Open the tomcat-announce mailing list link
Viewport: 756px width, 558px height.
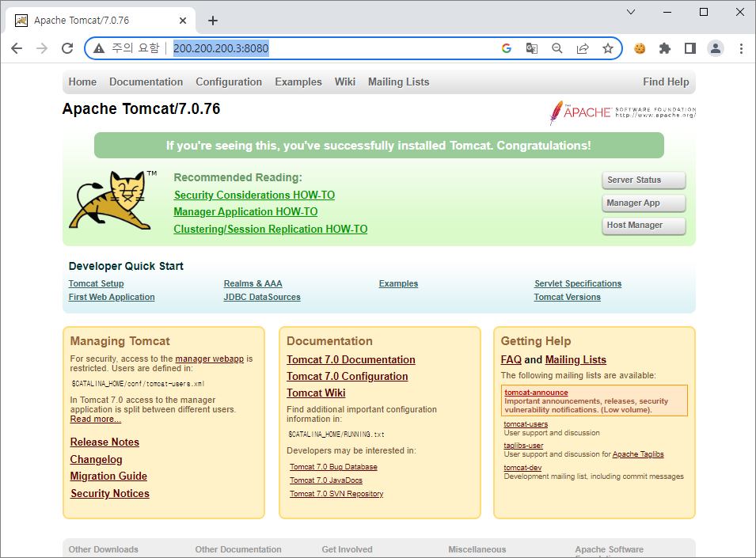(536, 393)
